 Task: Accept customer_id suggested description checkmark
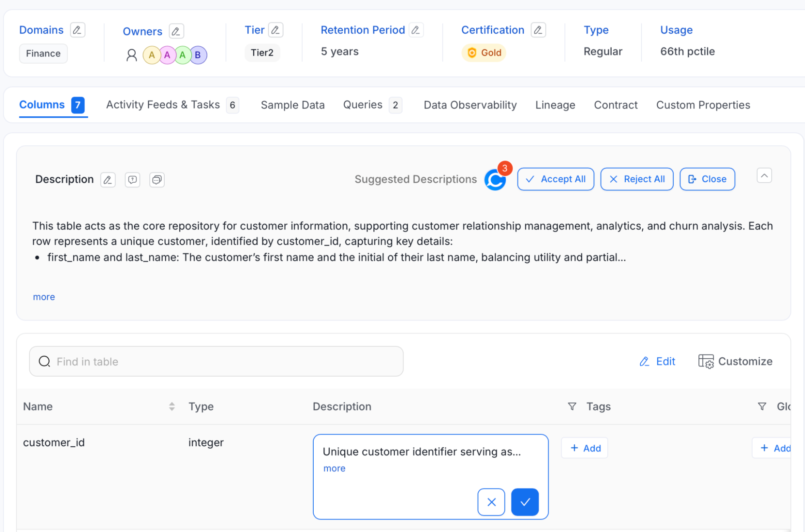tap(524, 502)
